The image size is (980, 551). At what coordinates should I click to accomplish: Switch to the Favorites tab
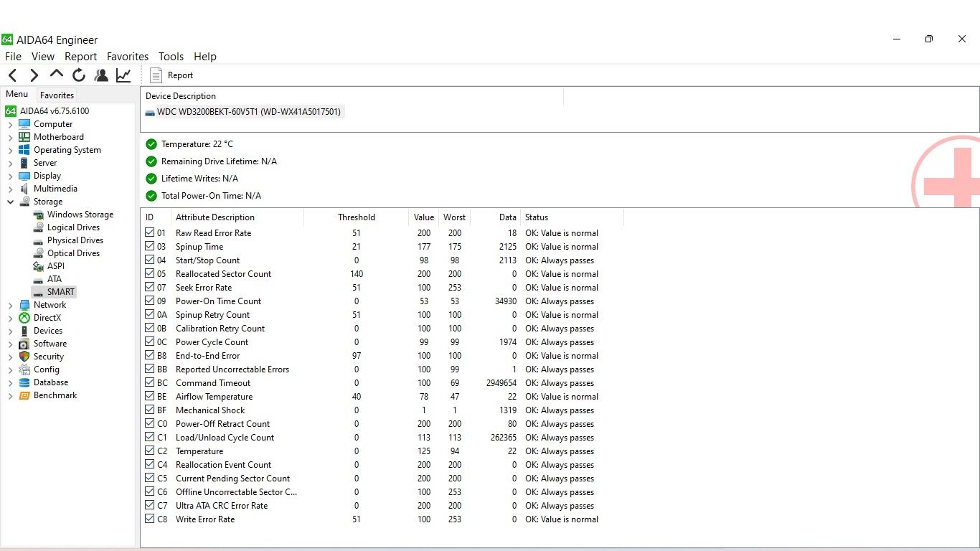pyautogui.click(x=57, y=95)
